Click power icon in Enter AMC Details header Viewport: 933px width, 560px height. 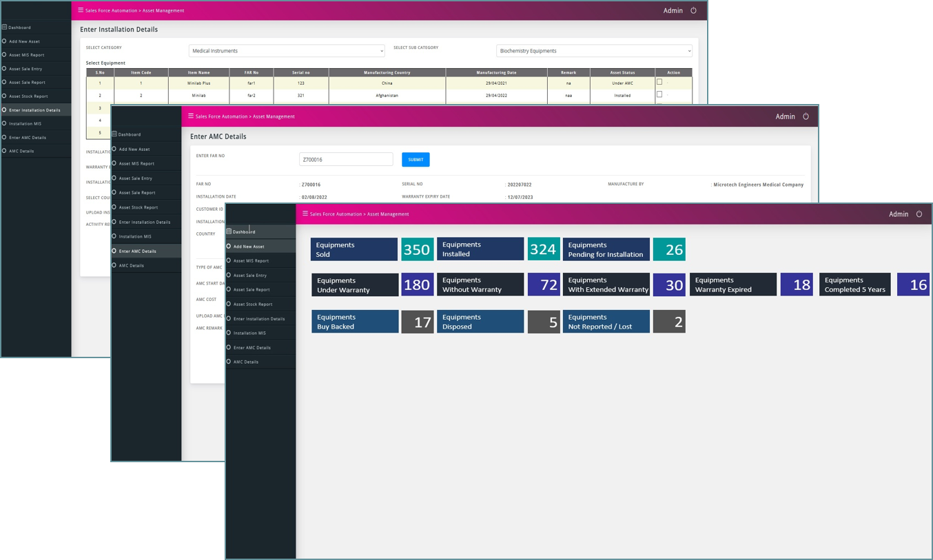(x=806, y=116)
